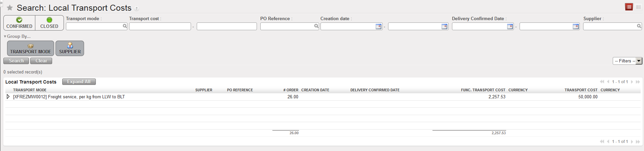Sort by # ORDER column header
Image resolution: width=644 pixels, height=151 pixels.
click(291, 90)
